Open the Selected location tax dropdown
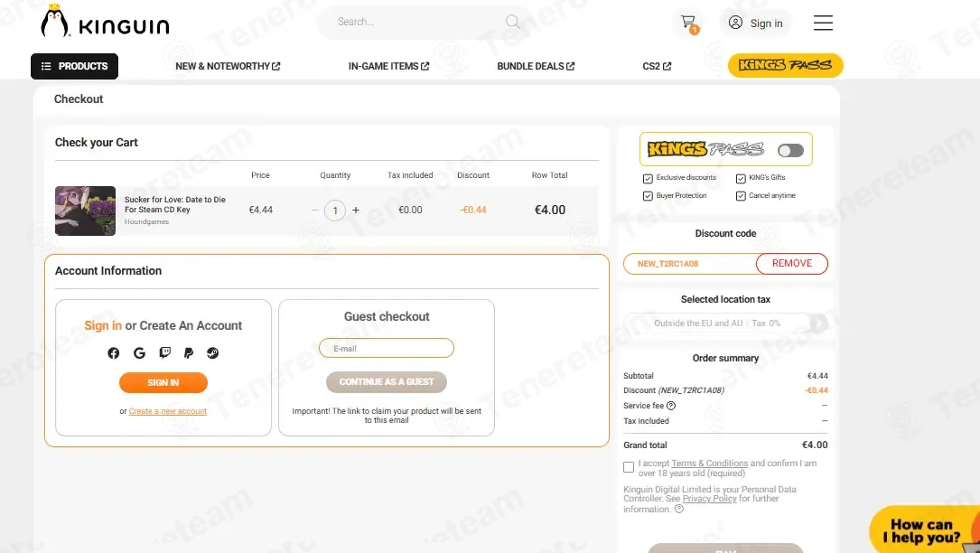 [x=725, y=323]
